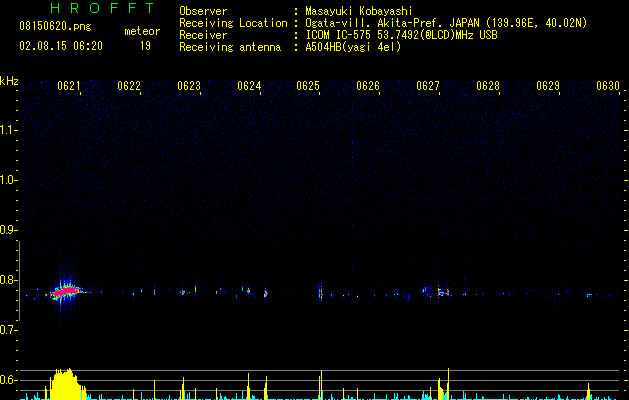Select observer name Masayuki Kobayashi

[x=359, y=11]
